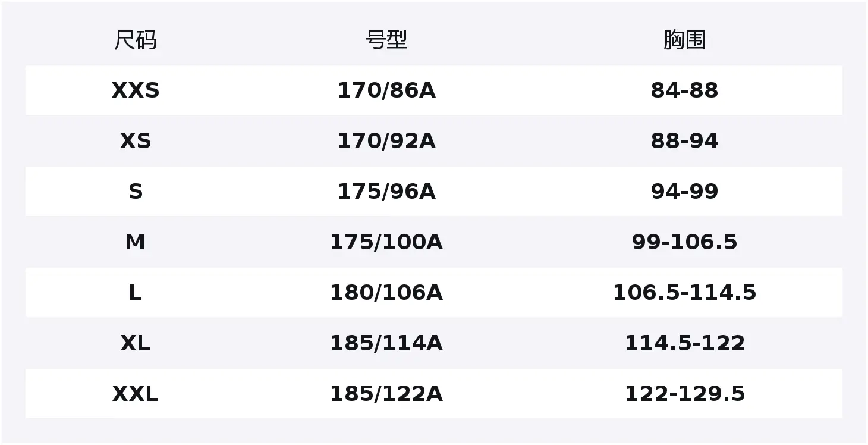Click the 175/100A size type cell
Screen dimensions: 868x445
point(386,242)
